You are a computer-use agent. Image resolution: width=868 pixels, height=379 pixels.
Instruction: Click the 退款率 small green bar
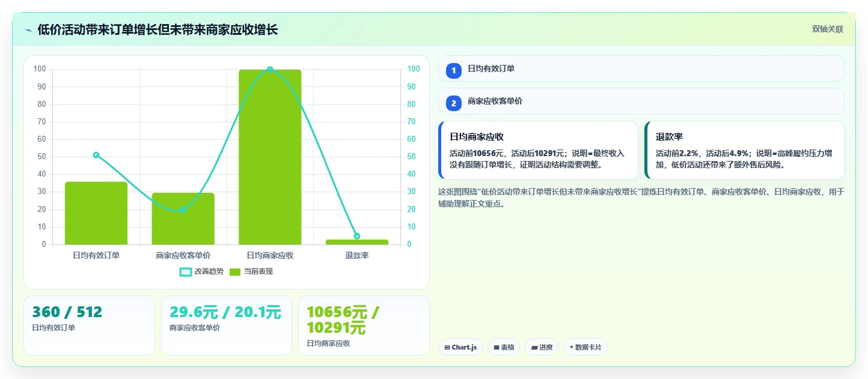pos(357,242)
